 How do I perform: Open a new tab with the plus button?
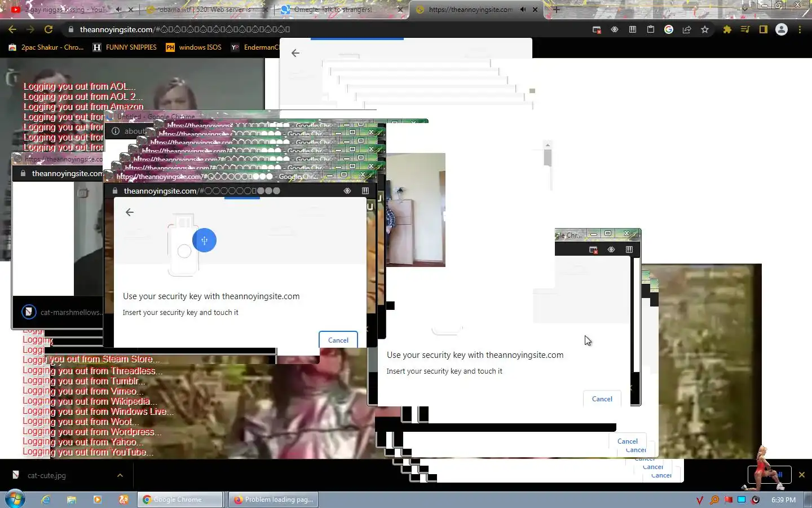(557, 10)
